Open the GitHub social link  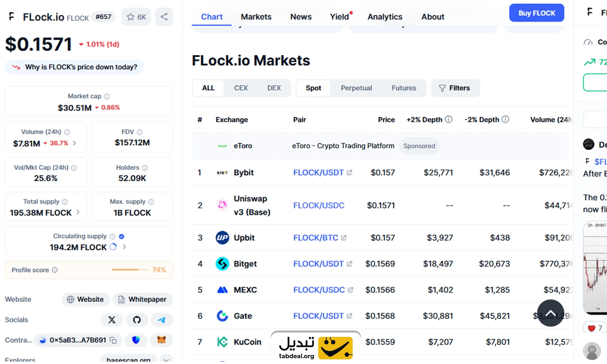pos(137,320)
